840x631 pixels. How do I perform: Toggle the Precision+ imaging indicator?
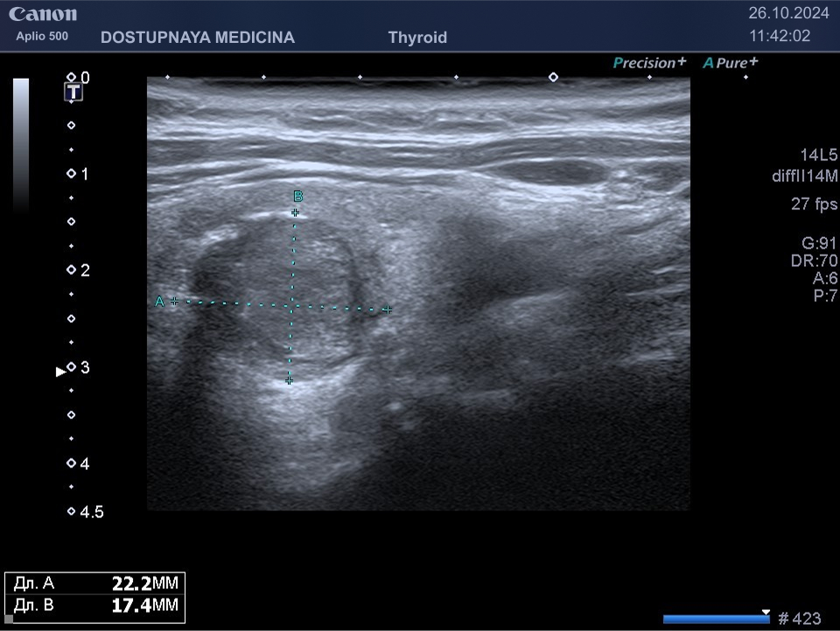pyautogui.click(x=649, y=62)
